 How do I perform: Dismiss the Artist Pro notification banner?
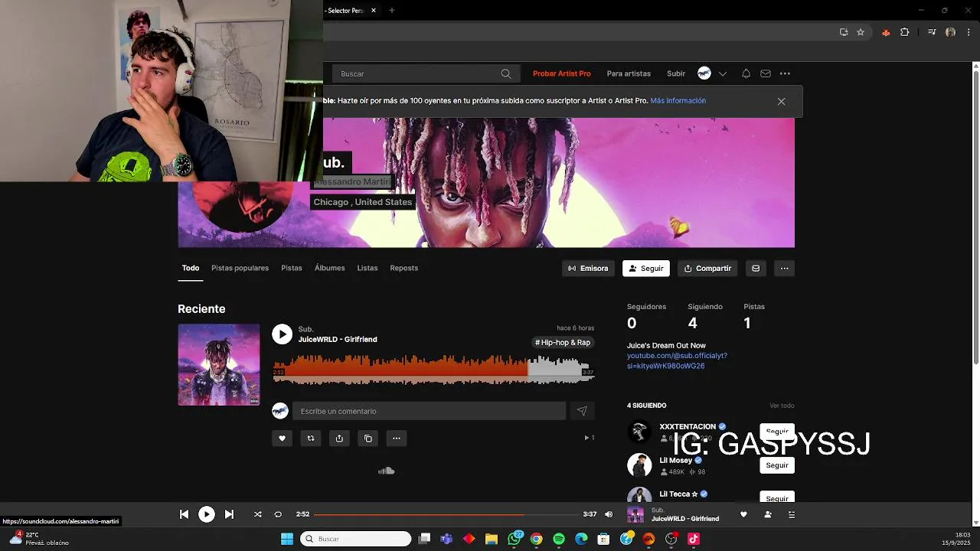click(781, 101)
